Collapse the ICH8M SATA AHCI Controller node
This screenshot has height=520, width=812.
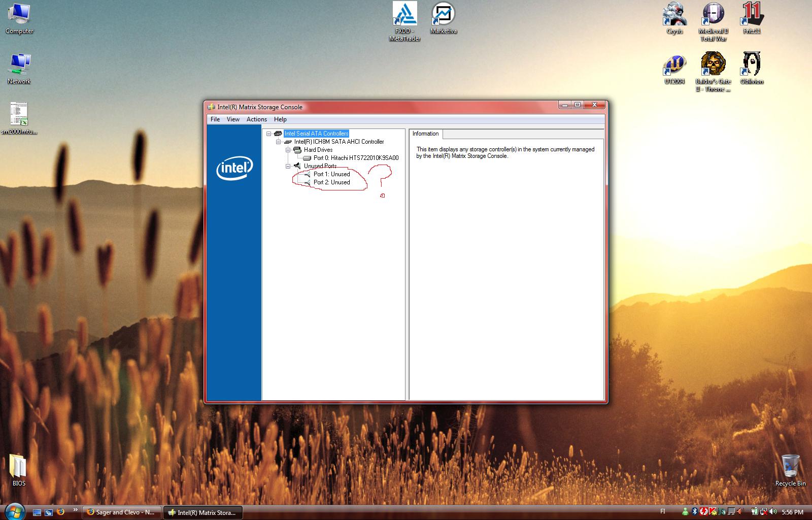coord(278,142)
